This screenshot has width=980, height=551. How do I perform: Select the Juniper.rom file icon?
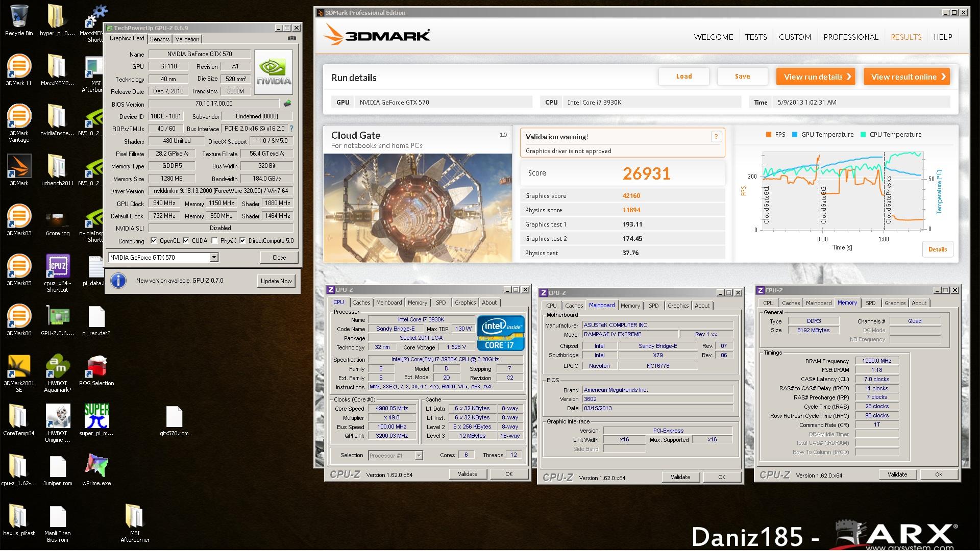coord(58,469)
